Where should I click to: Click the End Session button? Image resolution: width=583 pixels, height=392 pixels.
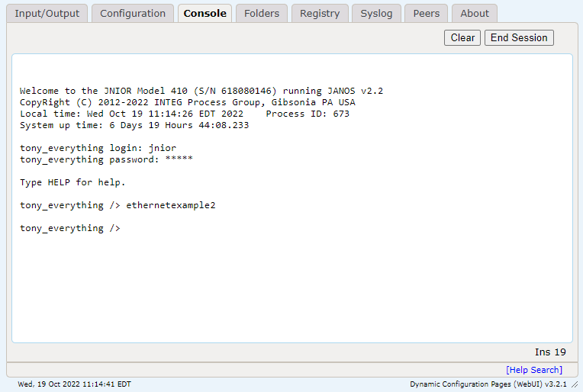point(519,37)
